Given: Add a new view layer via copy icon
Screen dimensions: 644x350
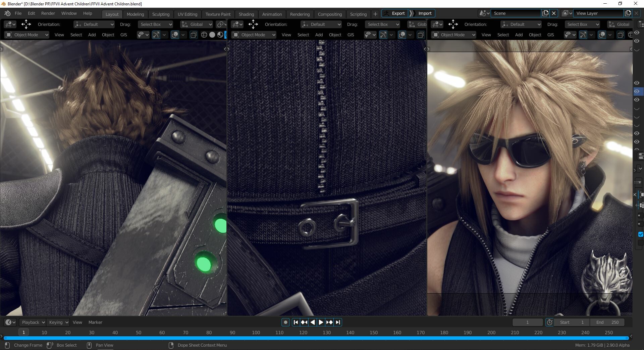Looking at the screenshot, I should click(x=628, y=13).
